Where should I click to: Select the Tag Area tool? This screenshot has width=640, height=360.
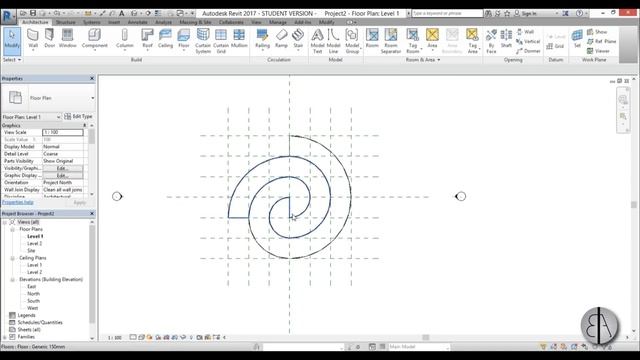point(472,41)
